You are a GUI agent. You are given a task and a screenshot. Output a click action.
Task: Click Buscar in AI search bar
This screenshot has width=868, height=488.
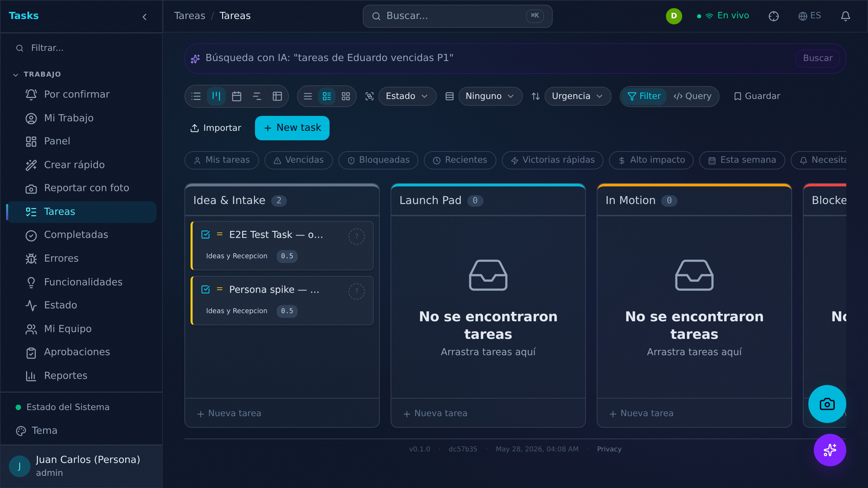pyautogui.click(x=818, y=58)
